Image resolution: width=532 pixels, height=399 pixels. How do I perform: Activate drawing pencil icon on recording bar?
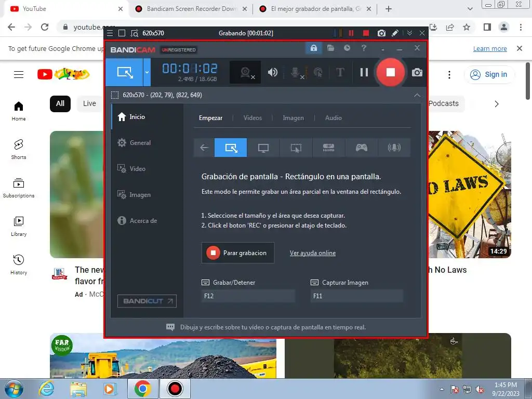(x=395, y=33)
